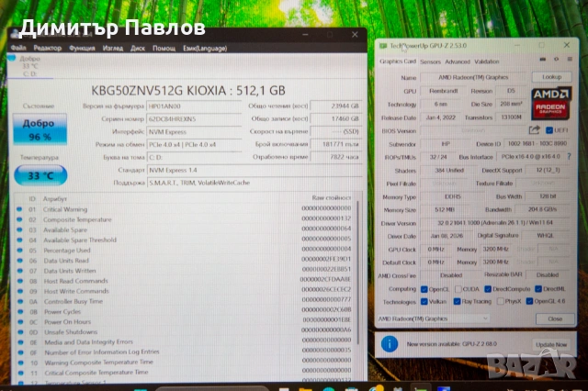Click the GPU-Z Close button
The width and height of the screenshot is (588, 391).
point(555,318)
